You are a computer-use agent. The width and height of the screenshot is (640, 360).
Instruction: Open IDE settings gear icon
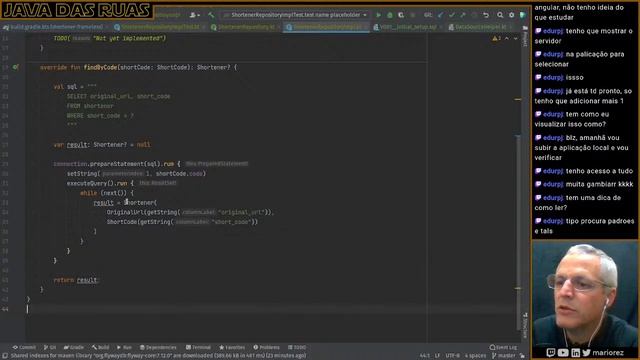pyautogui.click(x=511, y=15)
